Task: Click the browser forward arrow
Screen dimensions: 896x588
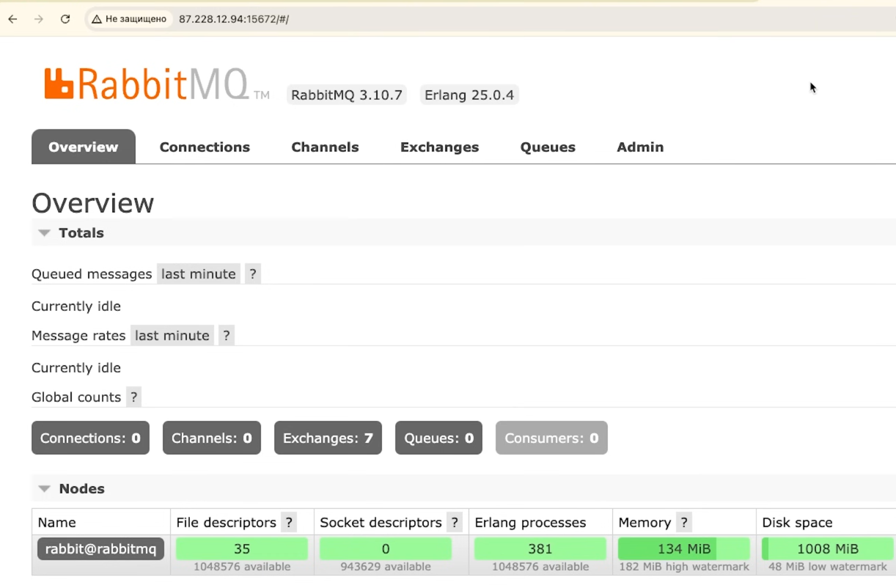Action: (39, 19)
